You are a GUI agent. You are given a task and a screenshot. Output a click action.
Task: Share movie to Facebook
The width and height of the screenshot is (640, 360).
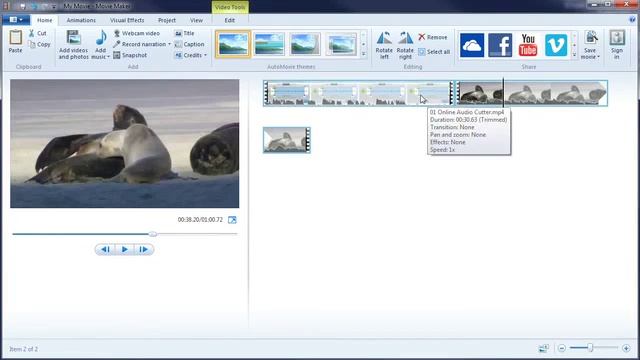pos(500,45)
